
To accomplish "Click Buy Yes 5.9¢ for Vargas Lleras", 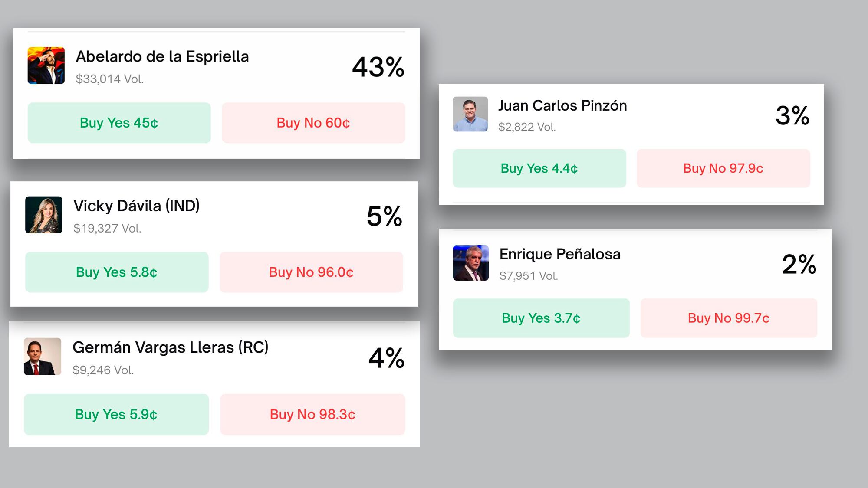I will point(116,414).
